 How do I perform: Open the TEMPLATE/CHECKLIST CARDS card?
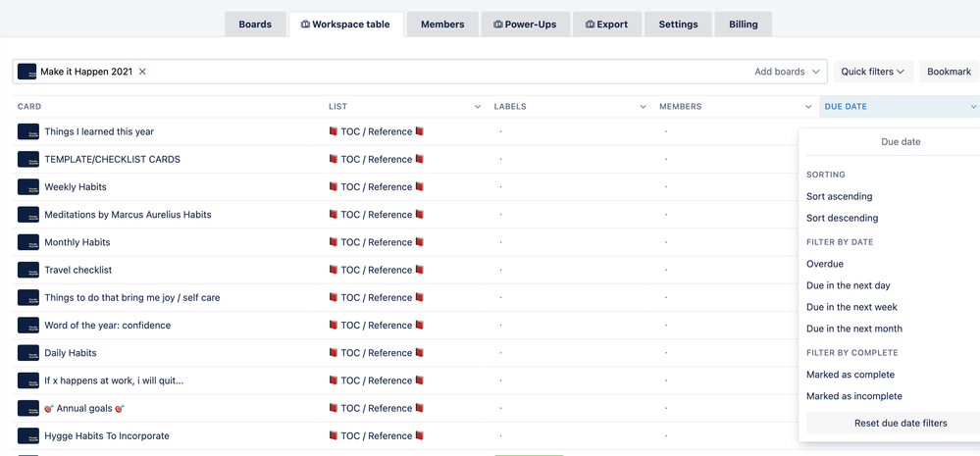click(112, 159)
